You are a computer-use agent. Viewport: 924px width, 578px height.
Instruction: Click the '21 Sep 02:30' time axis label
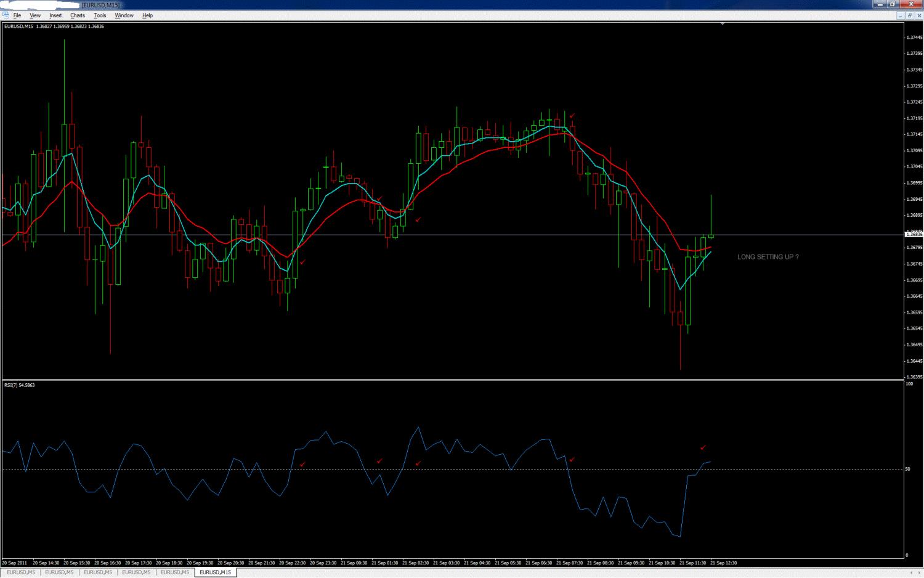click(416, 563)
